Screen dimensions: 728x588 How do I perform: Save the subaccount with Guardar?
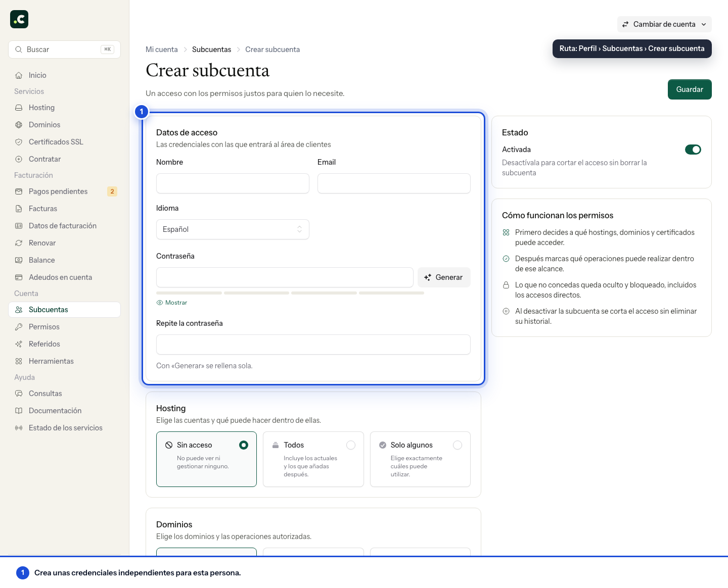tap(690, 89)
